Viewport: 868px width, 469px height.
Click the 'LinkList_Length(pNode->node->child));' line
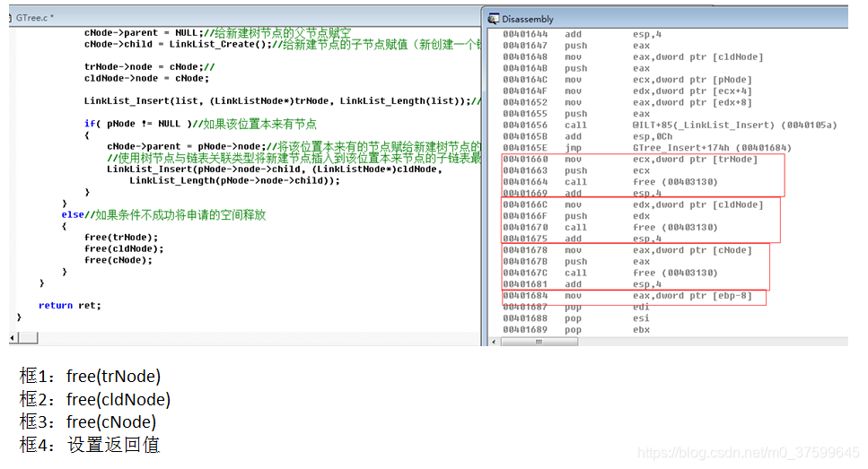pyautogui.click(x=234, y=181)
